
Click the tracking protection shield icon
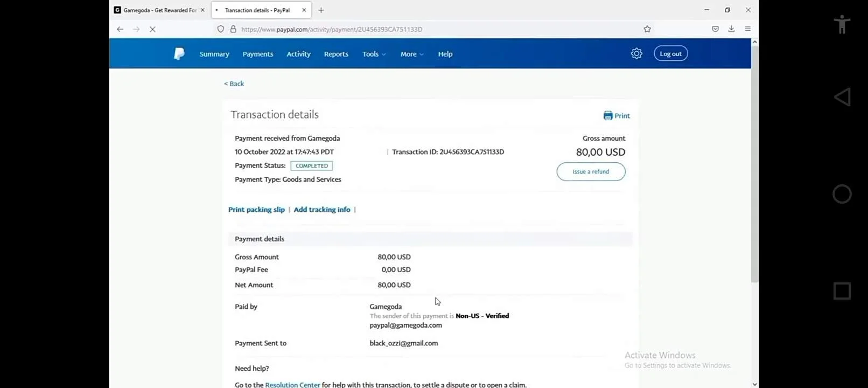[221, 29]
